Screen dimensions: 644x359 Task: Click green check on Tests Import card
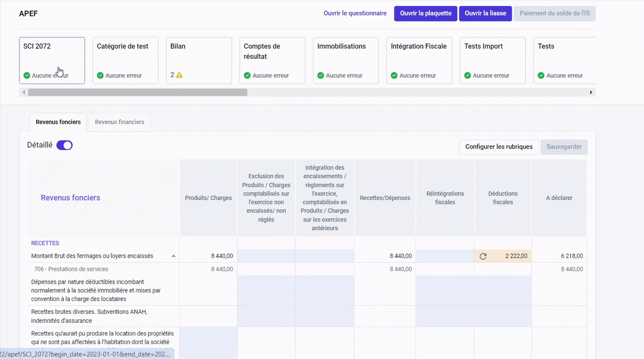pyautogui.click(x=468, y=76)
